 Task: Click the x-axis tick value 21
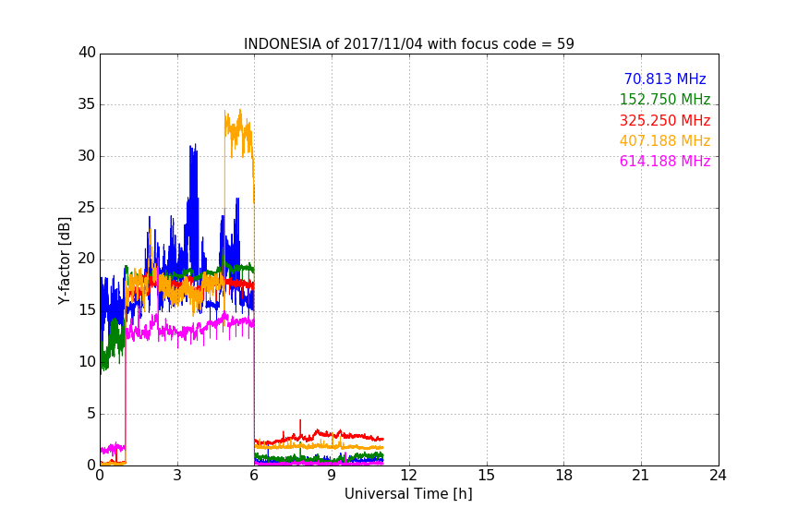(x=641, y=476)
